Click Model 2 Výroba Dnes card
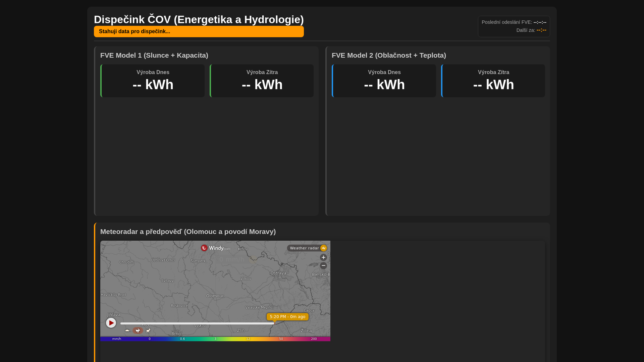 384,81
